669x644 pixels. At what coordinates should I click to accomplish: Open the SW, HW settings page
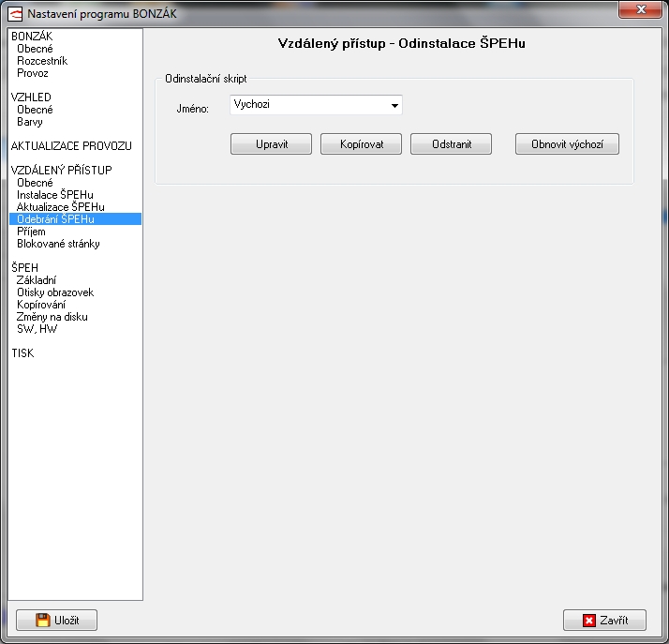pyautogui.click(x=37, y=329)
